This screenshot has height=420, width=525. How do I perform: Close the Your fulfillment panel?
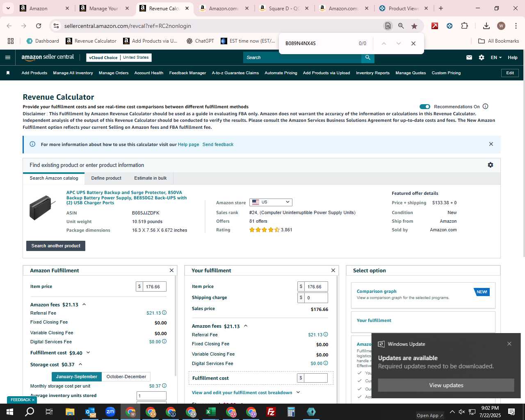[333, 270]
